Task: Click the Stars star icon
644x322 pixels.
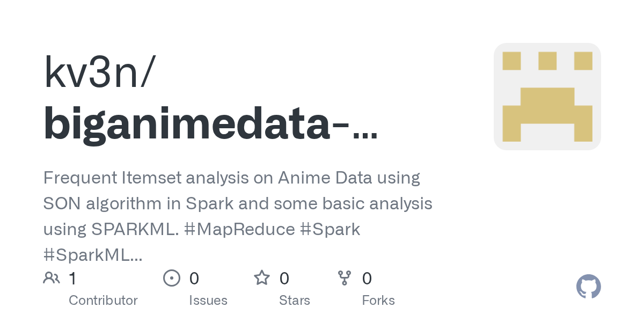Action: [x=261, y=278]
